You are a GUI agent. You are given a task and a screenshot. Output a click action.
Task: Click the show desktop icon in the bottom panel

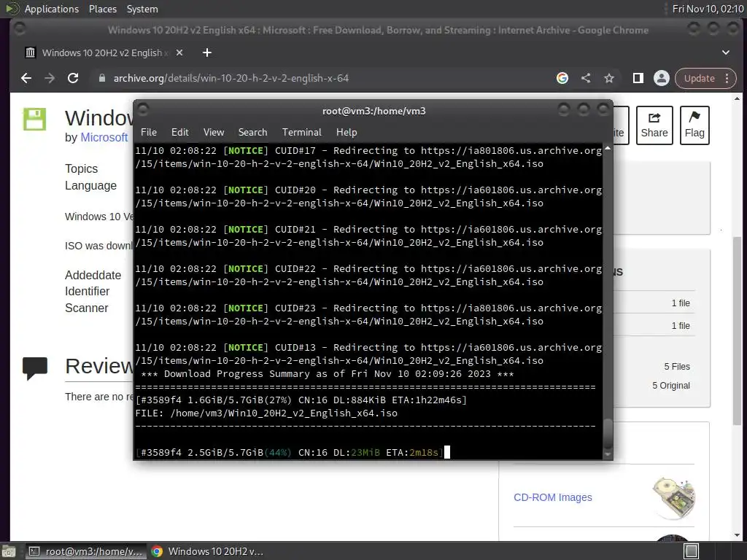[9, 551]
